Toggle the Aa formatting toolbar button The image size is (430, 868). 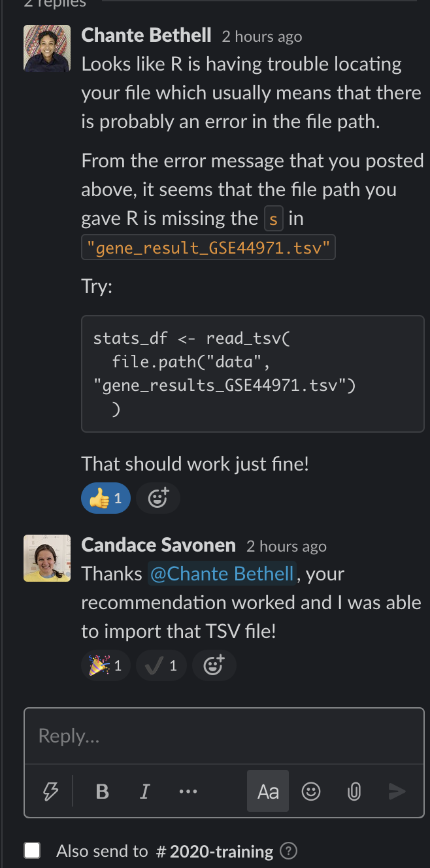tap(268, 792)
